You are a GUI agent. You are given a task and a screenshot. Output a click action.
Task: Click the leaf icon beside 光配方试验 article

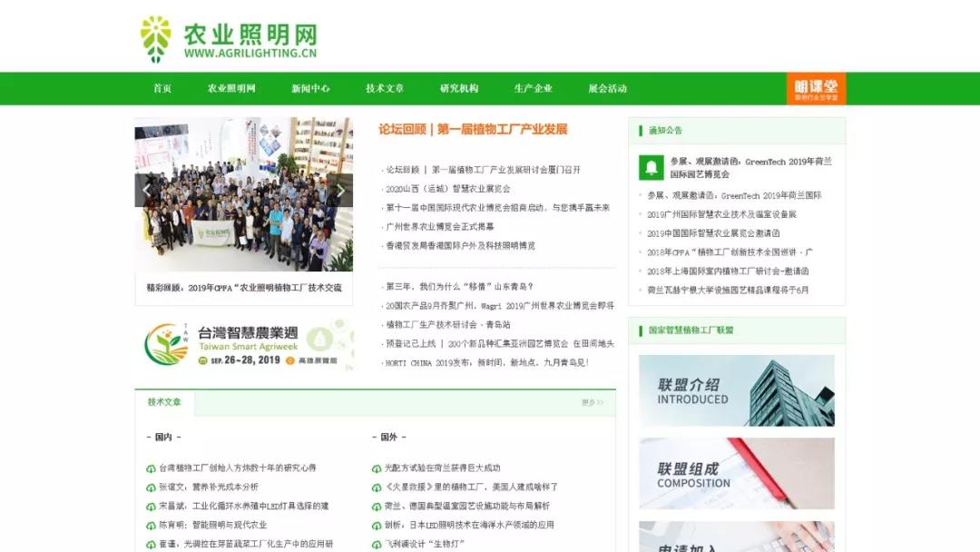pyautogui.click(x=377, y=468)
